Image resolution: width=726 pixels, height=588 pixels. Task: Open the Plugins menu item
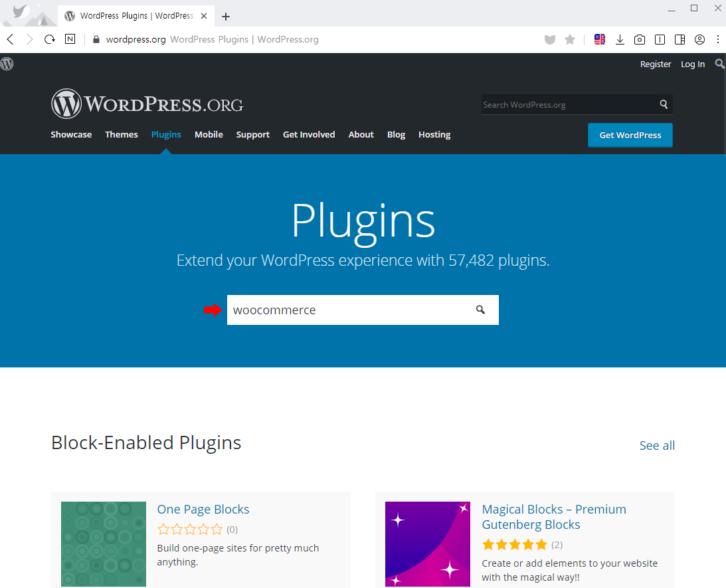click(166, 135)
